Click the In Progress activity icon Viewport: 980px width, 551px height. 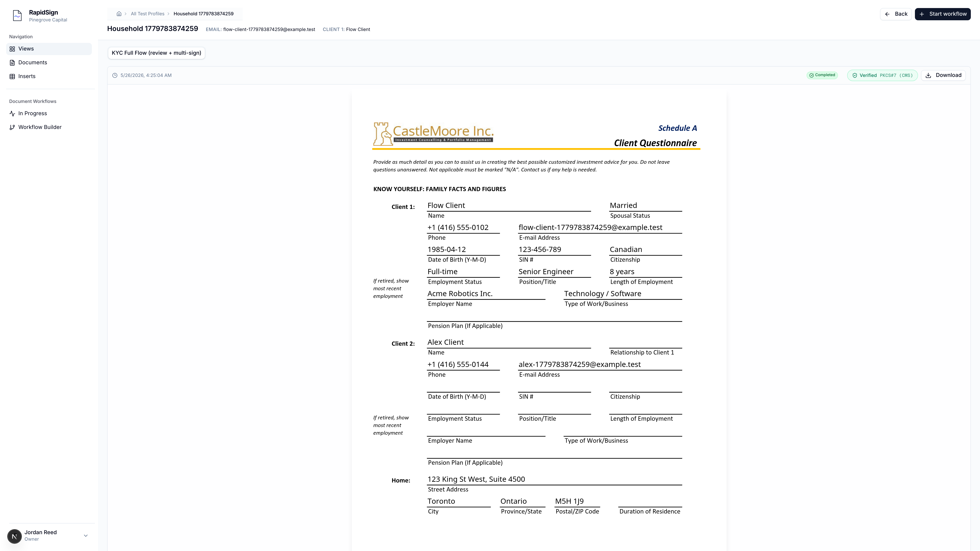pyautogui.click(x=12, y=113)
